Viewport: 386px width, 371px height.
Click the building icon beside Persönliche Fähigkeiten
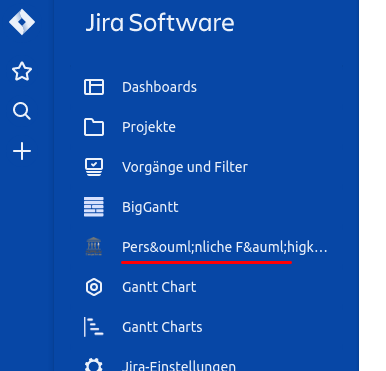pyautogui.click(x=94, y=247)
